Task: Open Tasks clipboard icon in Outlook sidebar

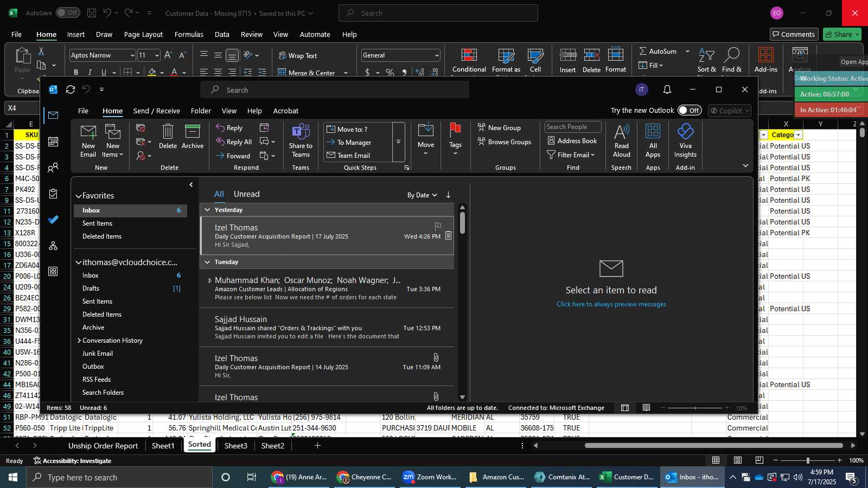Action: click(53, 194)
